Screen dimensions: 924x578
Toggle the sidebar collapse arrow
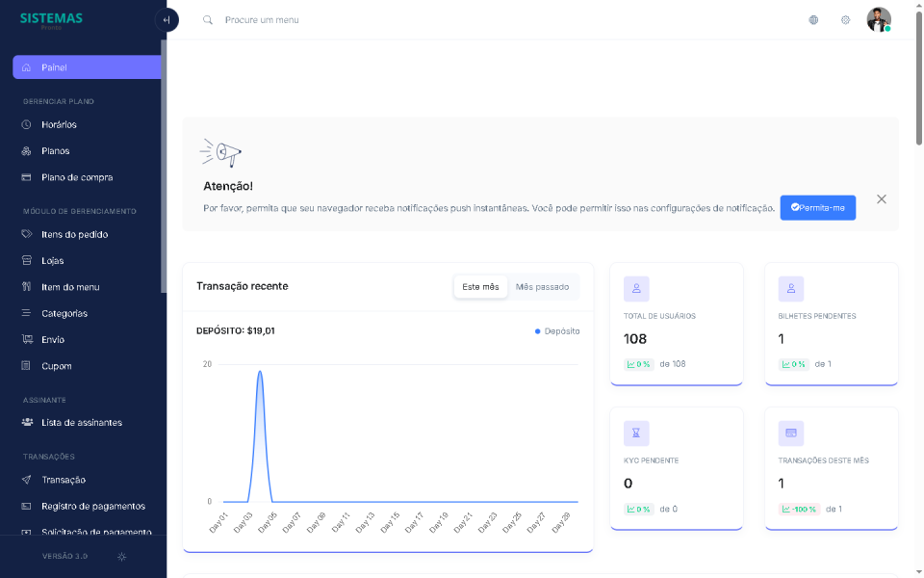pyautogui.click(x=167, y=19)
